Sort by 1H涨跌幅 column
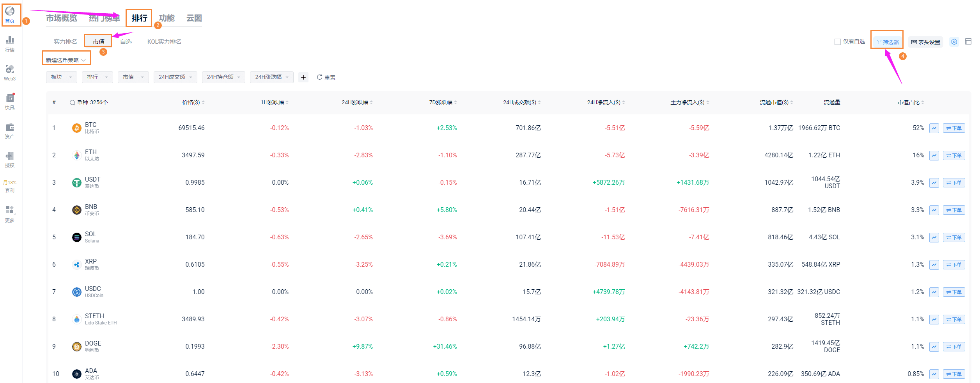Screen dimensions: 980x383 pyautogui.click(x=275, y=102)
